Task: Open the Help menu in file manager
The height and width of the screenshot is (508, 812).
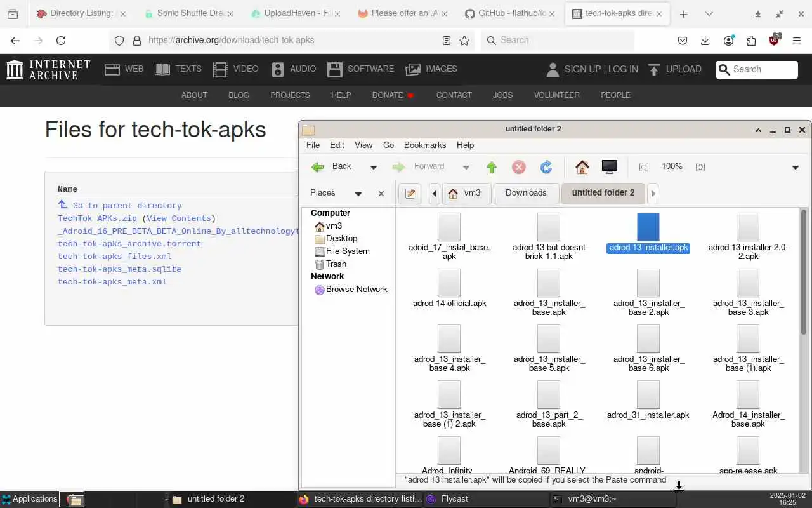Action: (x=465, y=145)
